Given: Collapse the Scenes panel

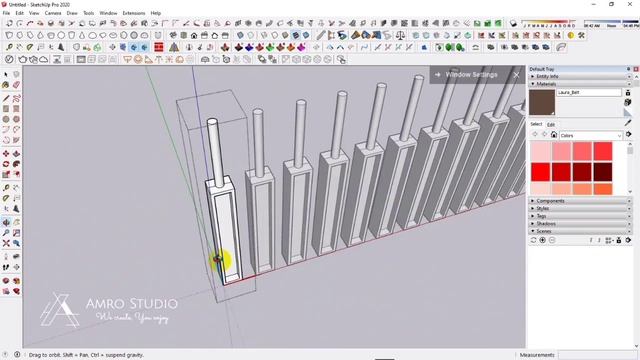Looking at the screenshot, I should pyautogui.click(x=580, y=231).
